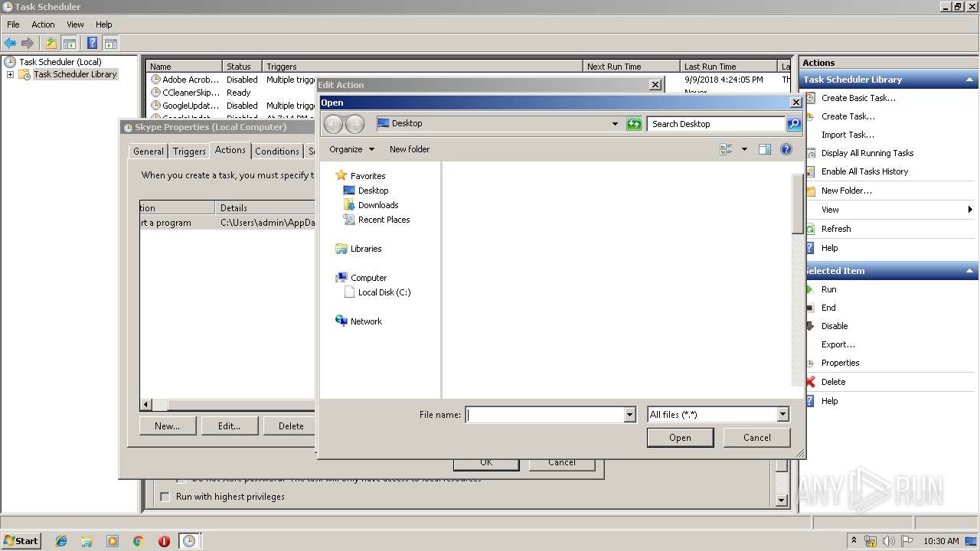Toggle the Show/Hide Console Tree toolbar icon
Viewport: 980px width, 551px height.
click(x=69, y=44)
